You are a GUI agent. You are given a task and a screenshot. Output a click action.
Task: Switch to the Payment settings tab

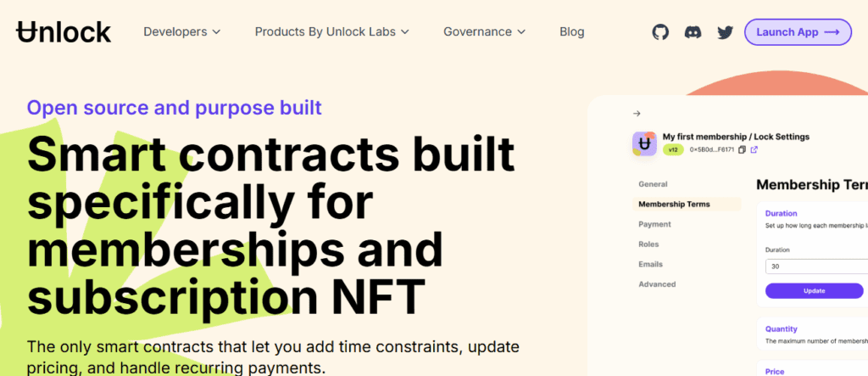coord(654,224)
